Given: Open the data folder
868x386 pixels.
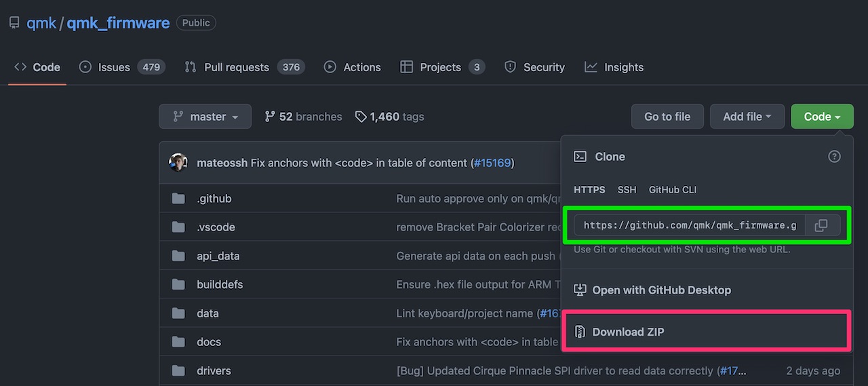Looking at the screenshot, I should (208, 313).
